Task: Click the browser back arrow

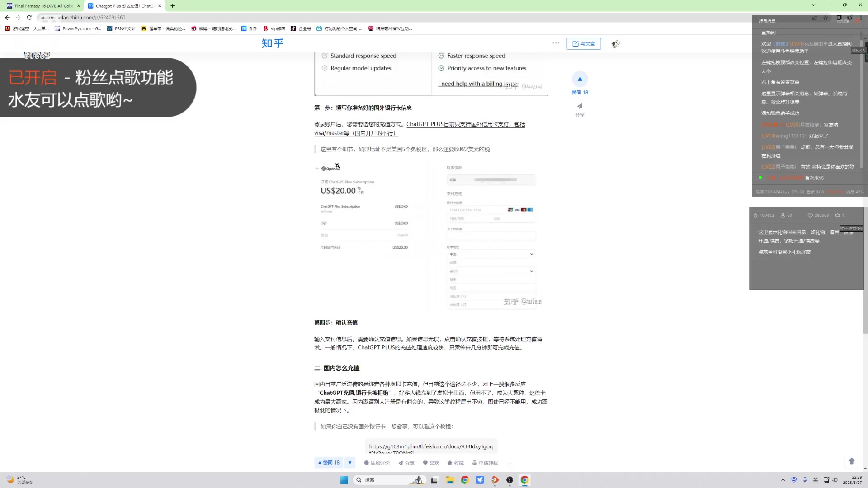Action: (x=7, y=18)
